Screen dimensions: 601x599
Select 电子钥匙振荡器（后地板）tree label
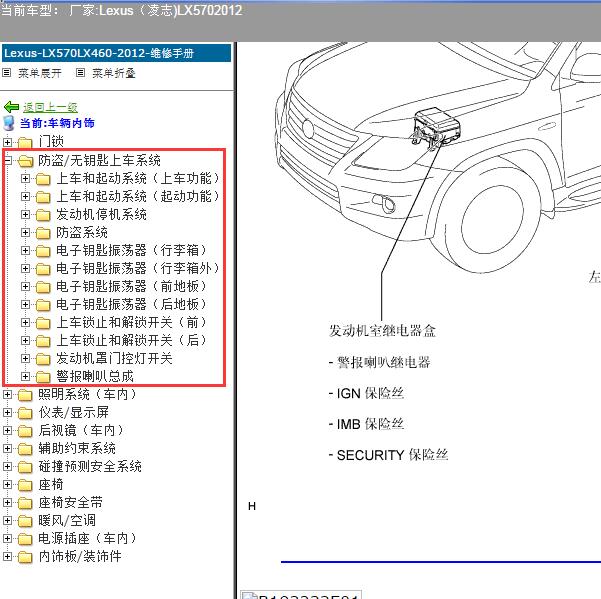(x=132, y=304)
